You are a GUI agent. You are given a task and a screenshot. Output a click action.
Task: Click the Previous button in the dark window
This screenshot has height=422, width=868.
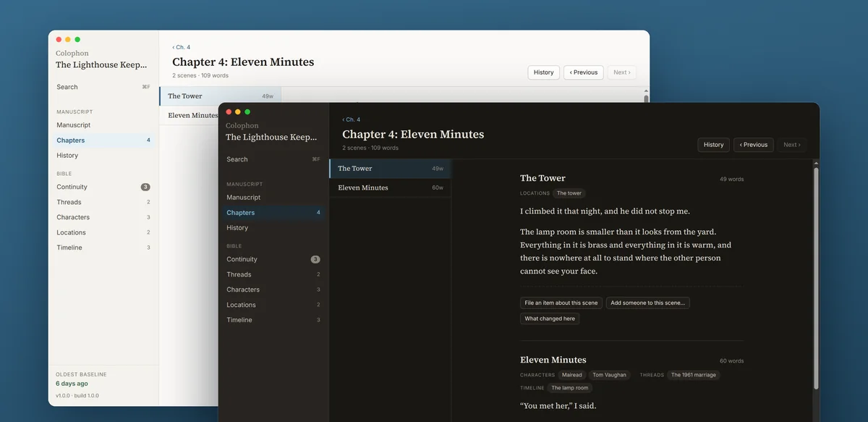pos(754,145)
